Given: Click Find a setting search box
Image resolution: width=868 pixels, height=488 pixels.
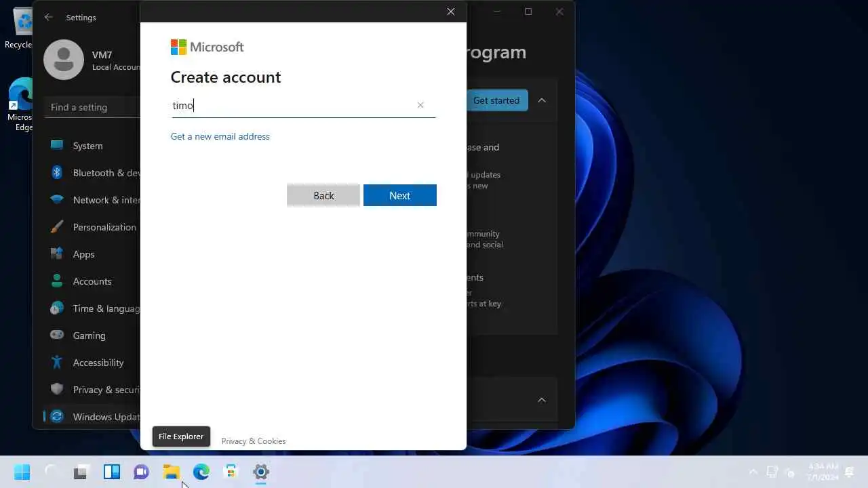Looking at the screenshot, I should (93, 107).
